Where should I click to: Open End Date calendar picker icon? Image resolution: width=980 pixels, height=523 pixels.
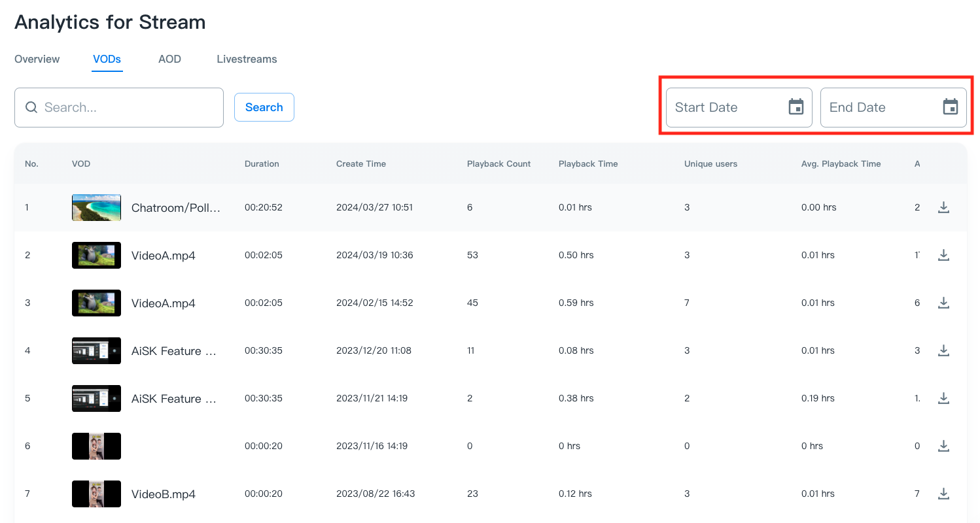[950, 107]
